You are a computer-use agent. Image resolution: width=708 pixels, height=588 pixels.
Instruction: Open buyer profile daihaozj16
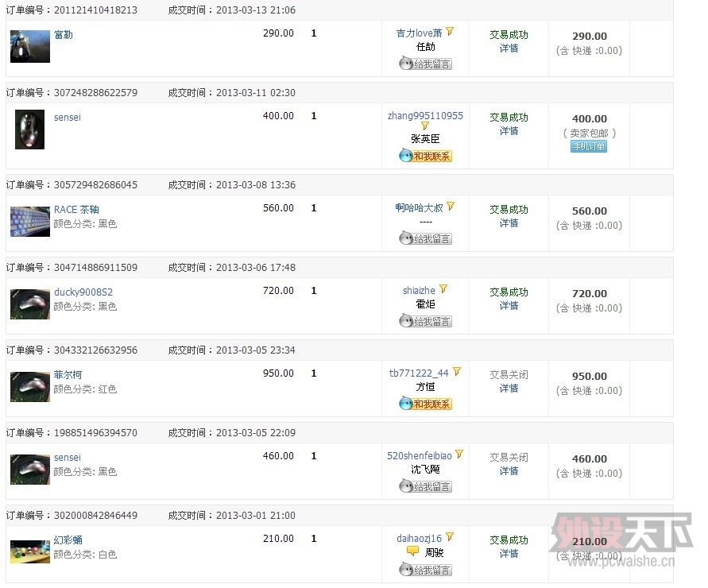419,539
